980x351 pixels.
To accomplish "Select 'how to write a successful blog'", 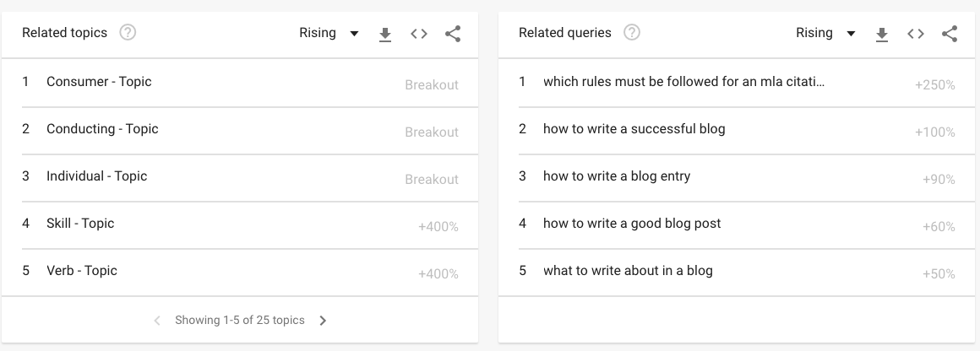I will coord(634,129).
